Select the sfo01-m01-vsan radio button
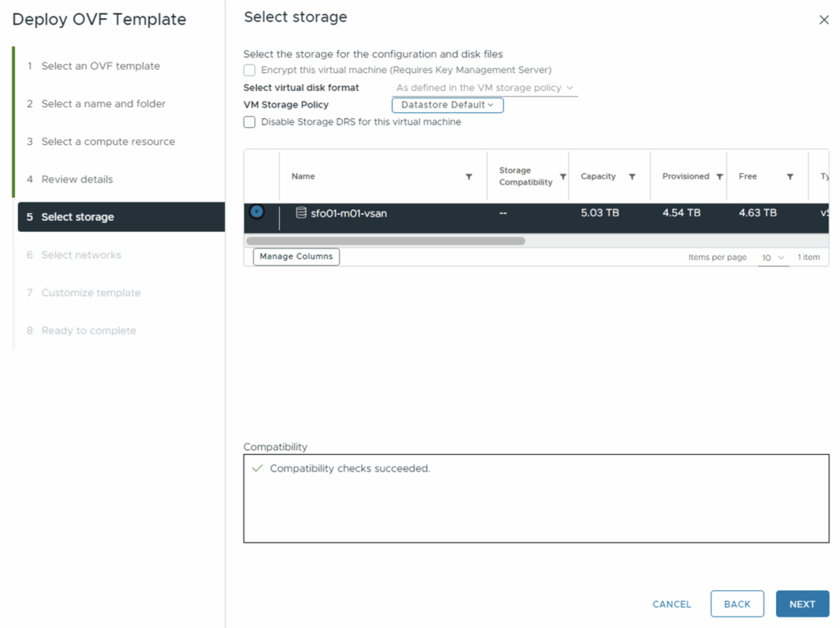 coord(257,212)
